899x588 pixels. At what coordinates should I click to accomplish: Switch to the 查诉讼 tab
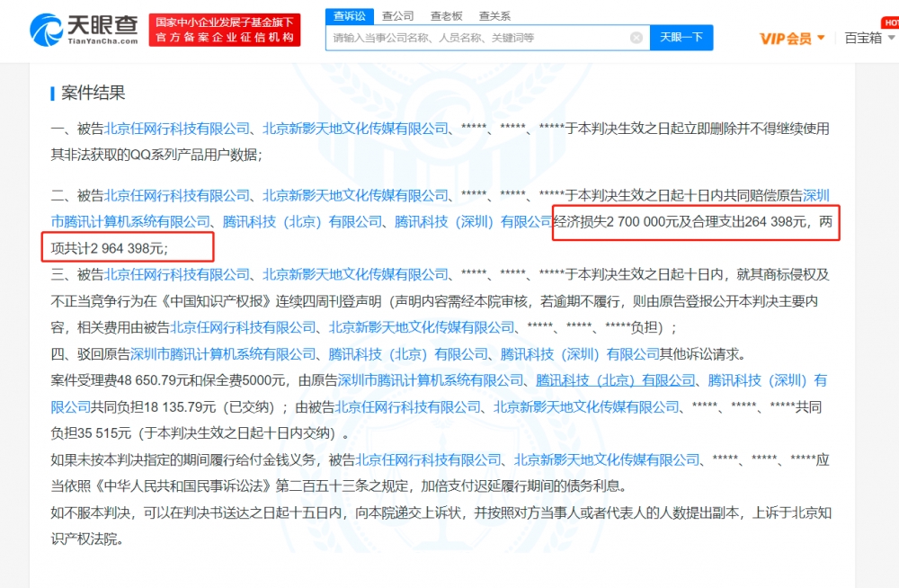point(350,16)
